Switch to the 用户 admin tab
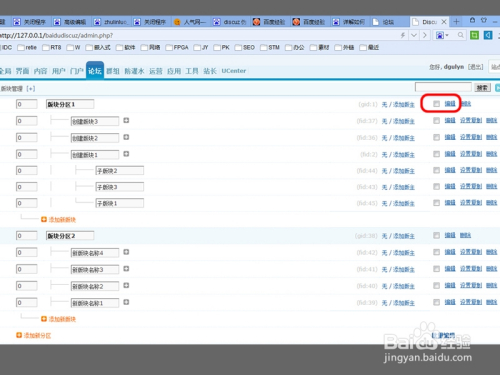500x375 pixels. coord(58,71)
